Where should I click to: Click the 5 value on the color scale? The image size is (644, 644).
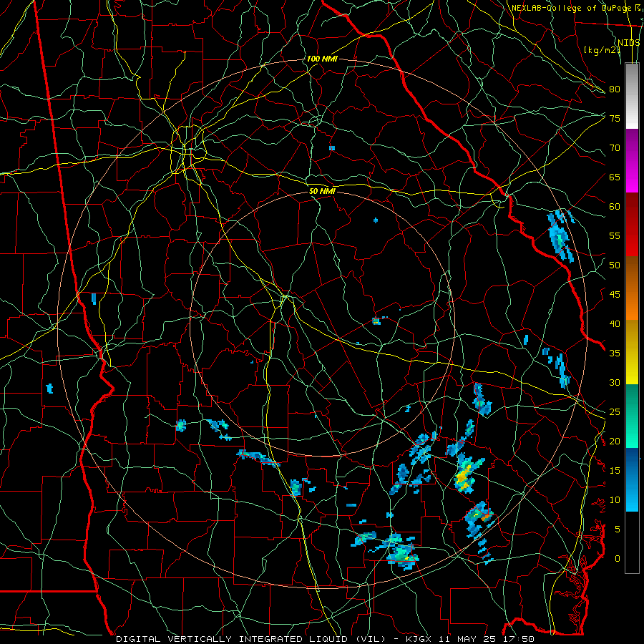click(x=618, y=530)
